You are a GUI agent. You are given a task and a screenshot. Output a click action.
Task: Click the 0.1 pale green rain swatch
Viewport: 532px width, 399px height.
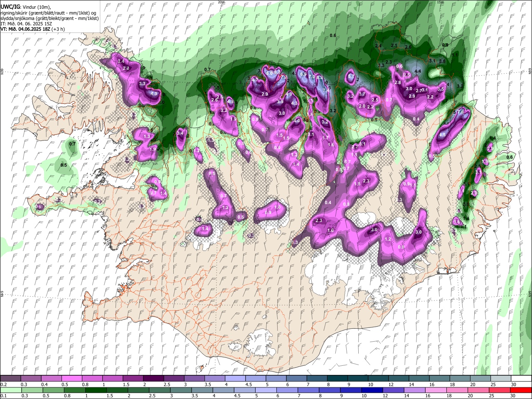(11, 390)
